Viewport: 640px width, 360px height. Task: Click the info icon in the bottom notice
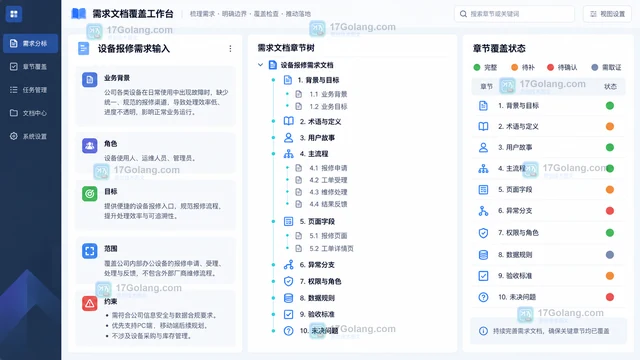point(483,331)
